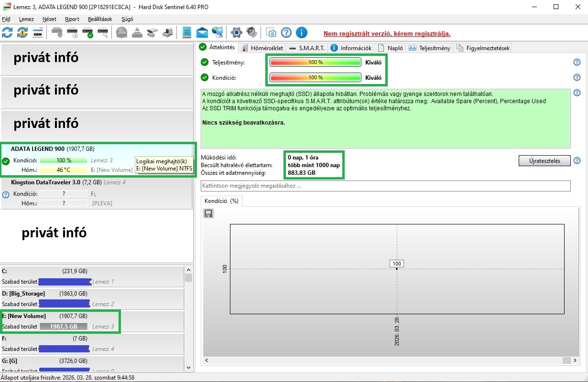
Task: Click the question icon on Kingston DataTraveler
Action: click(x=6, y=195)
